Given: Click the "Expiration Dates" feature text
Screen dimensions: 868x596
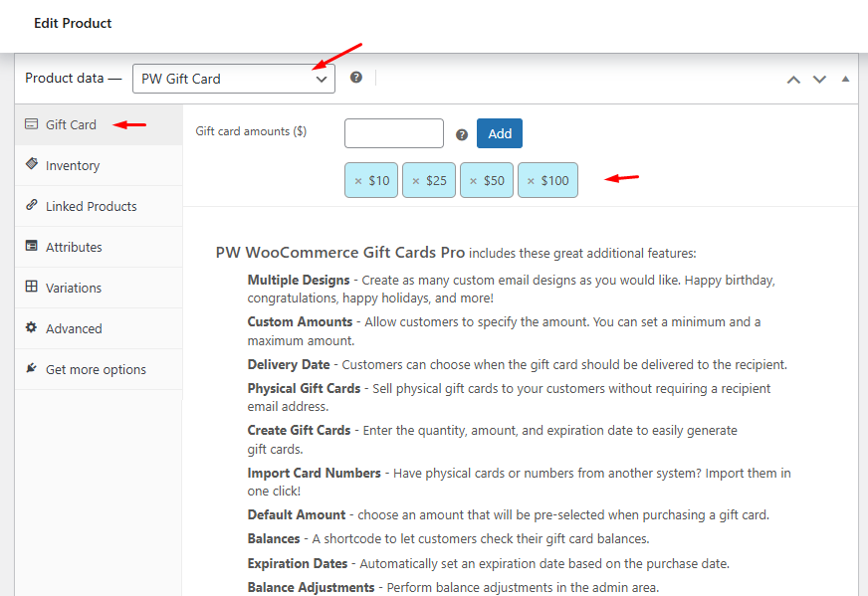Looking at the screenshot, I should click(298, 564).
